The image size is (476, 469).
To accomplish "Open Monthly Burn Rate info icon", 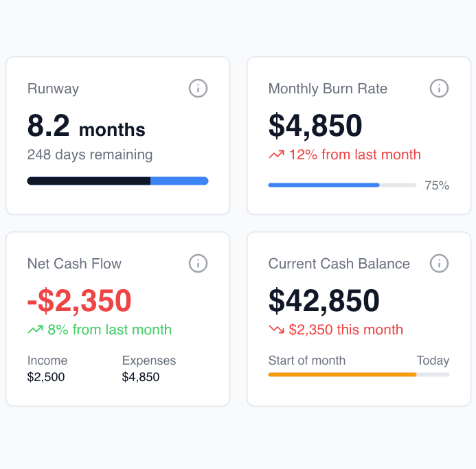I will (439, 89).
